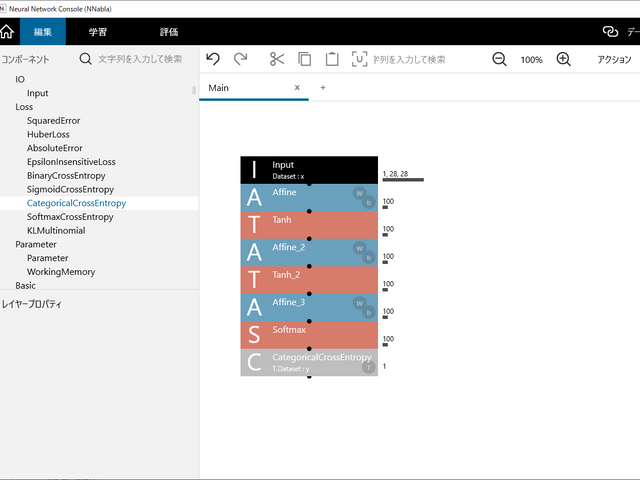Undo the last edit
This screenshot has width=640, height=480.
[x=213, y=60]
